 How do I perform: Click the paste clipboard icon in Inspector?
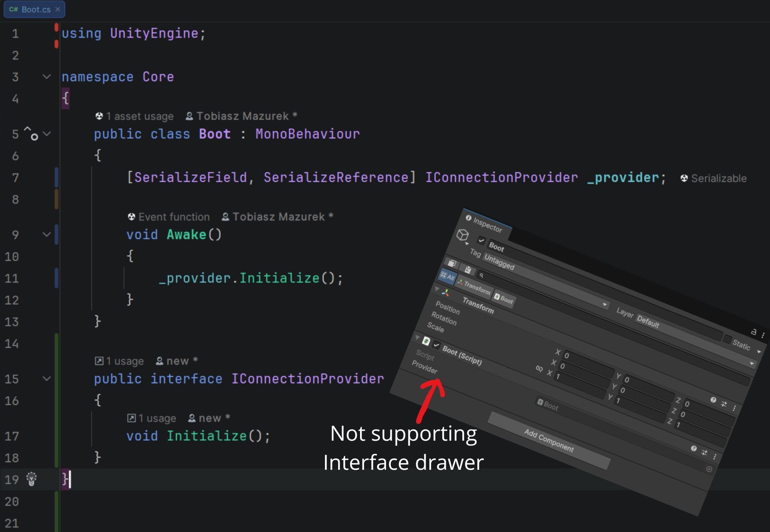468,270
